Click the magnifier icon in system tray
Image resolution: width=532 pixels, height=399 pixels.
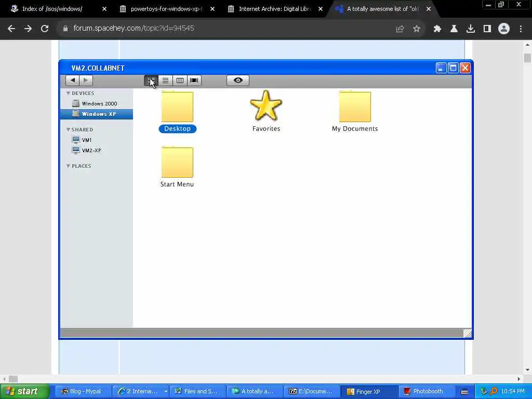point(494,392)
